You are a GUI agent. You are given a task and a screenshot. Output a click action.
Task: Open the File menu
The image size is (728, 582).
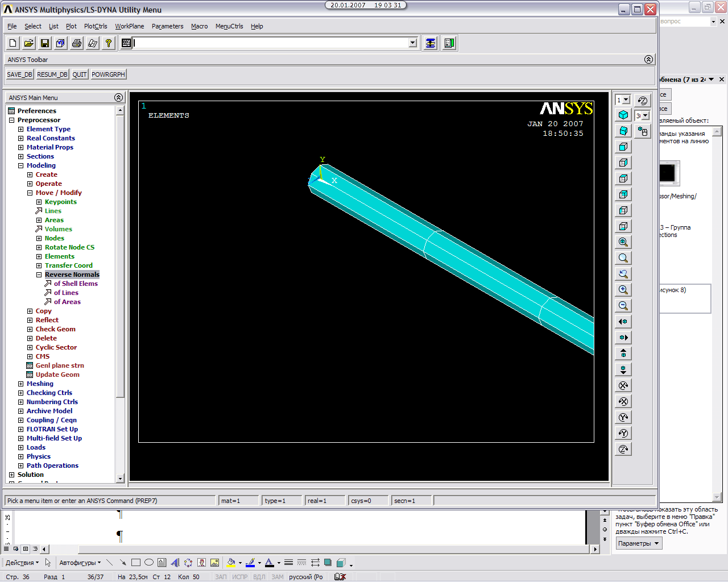[12, 26]
